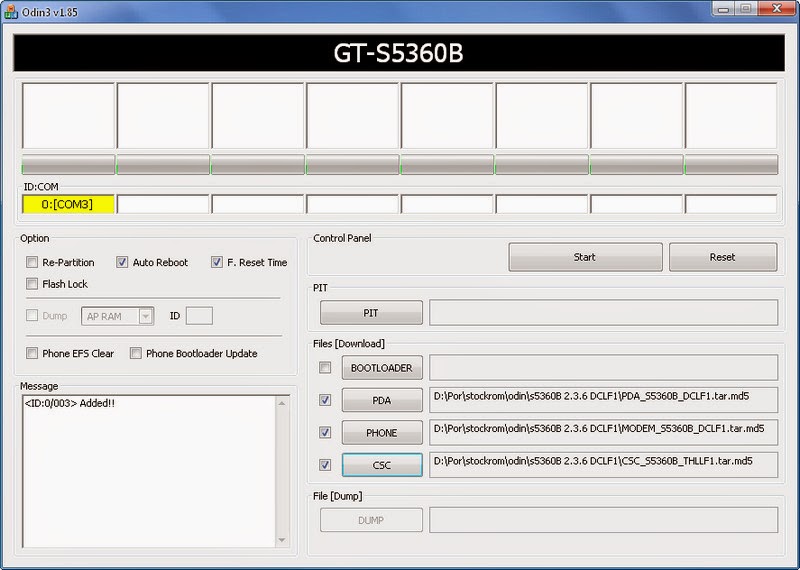Viewport: 800px width, 570px height.
Task: Click the '<ID:0/003> Added!!' message line
Action: 69,403
